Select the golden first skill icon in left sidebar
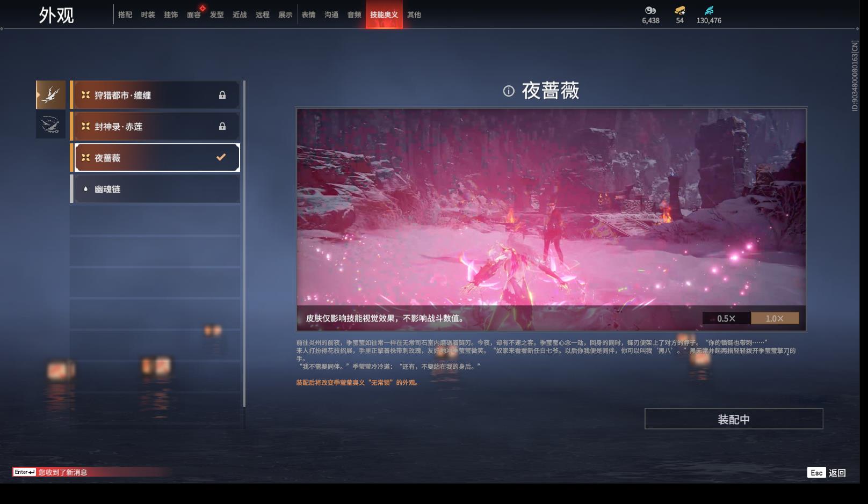868x504 pixels. tap(50, 95)
